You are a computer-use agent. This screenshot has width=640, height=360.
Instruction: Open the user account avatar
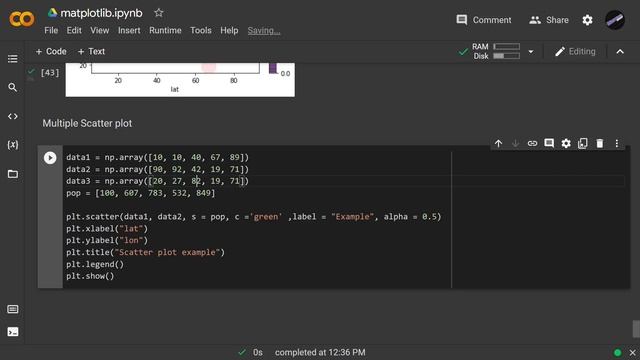click(615, 20)
